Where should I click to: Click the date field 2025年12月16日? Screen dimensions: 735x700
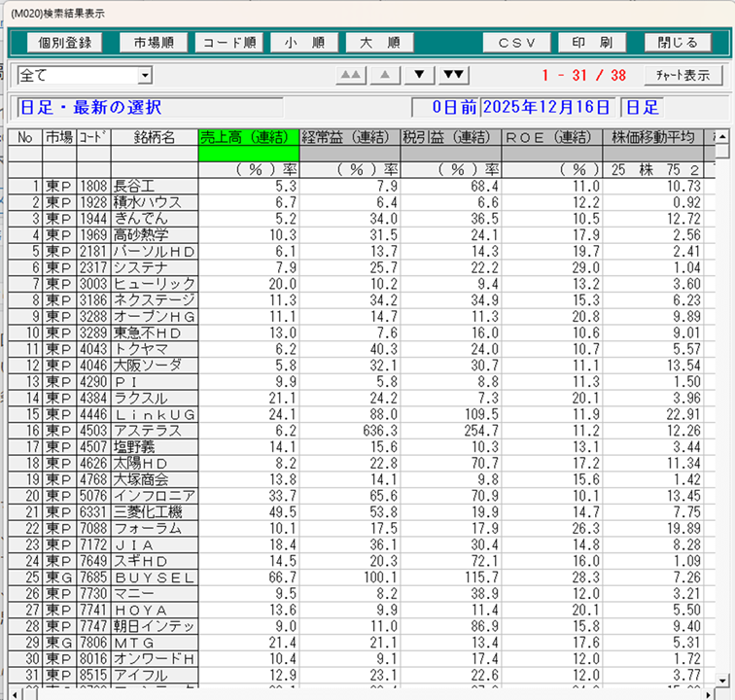point(548,107)
